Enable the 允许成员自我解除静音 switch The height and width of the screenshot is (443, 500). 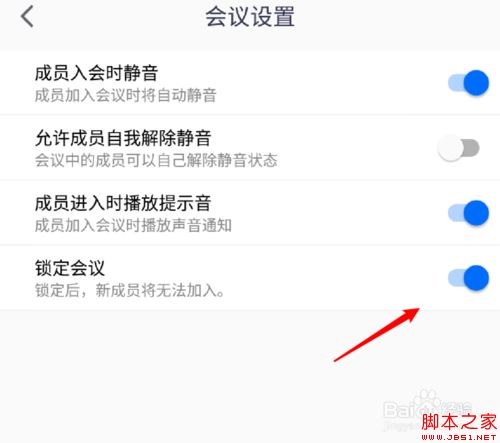coord(459,148)
